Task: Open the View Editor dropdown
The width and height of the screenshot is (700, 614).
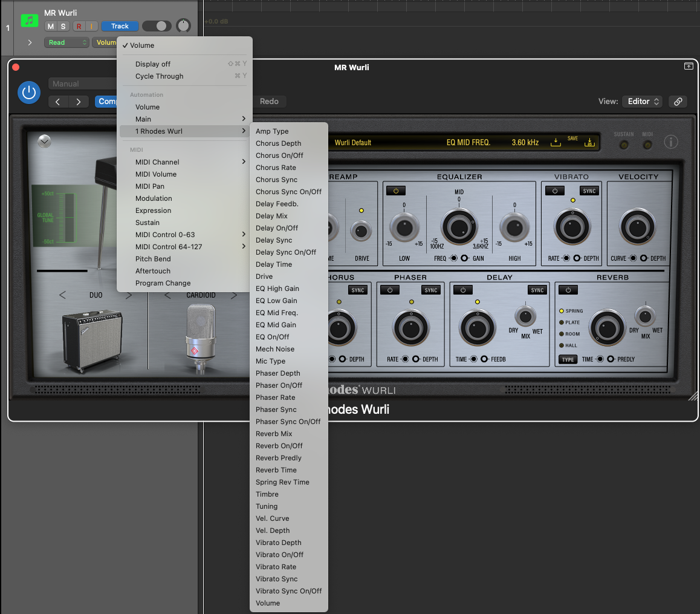Action: [643, 102]
